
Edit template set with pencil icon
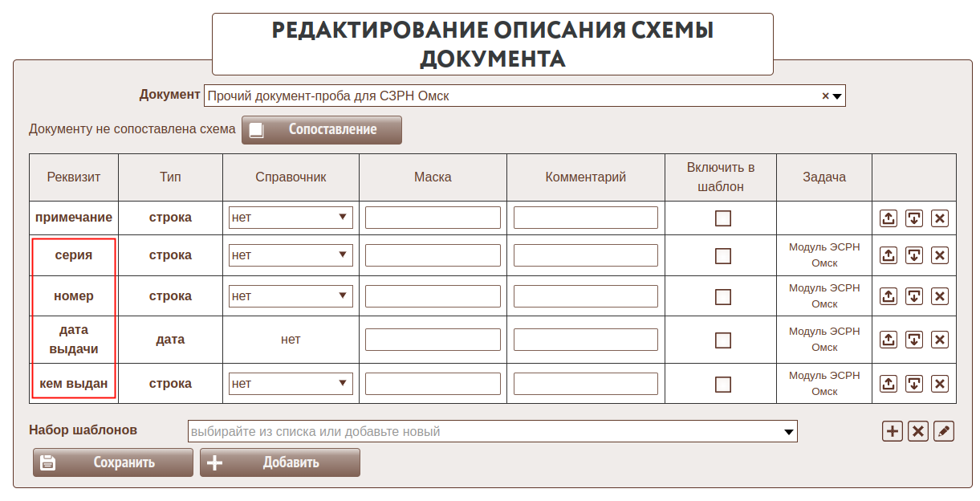tap(944, 431)
